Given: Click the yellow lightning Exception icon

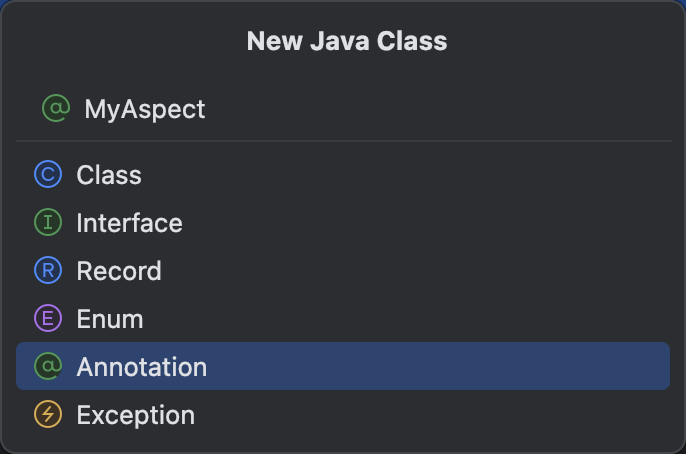Looking at the screenshot, I should (48, 414).
